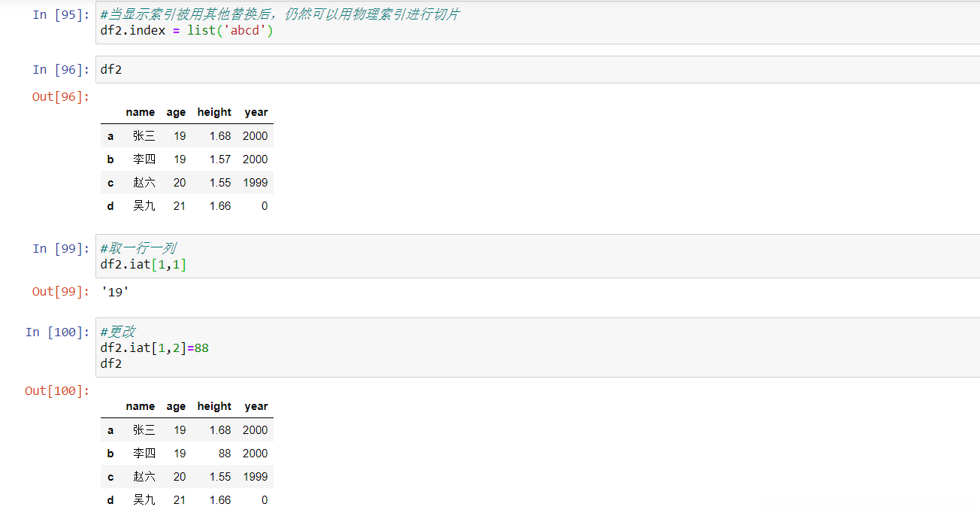Click row index 'd' in Out[100] table
Image resolution: width=980 pixels, height=519 pixels.
tap(110, 500)
